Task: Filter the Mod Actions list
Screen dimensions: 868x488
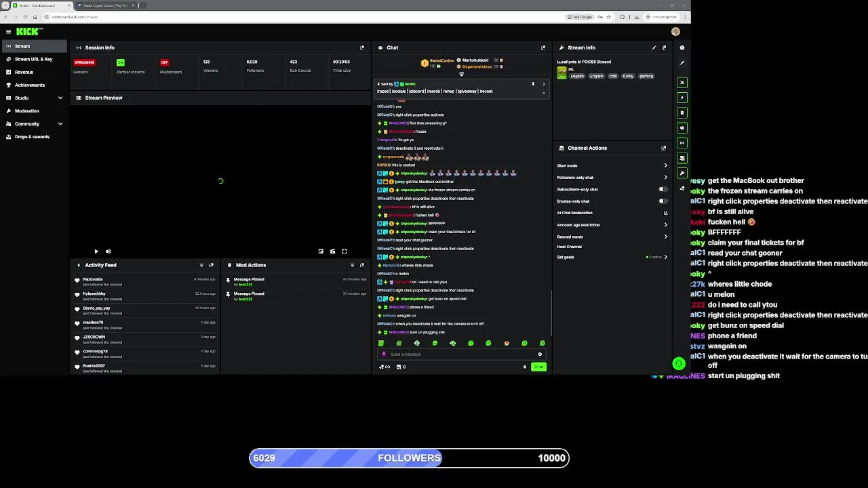Action: coord(352,265)
